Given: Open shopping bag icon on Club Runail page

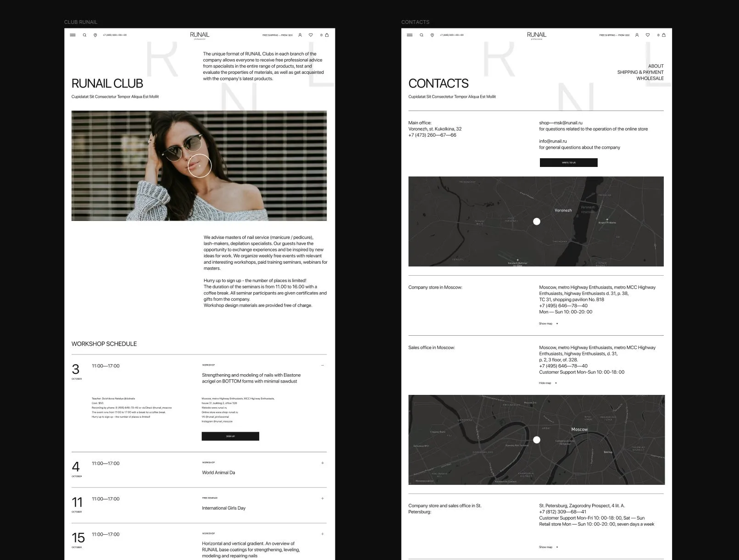Looking at the screenshot, I should (327, 35).
